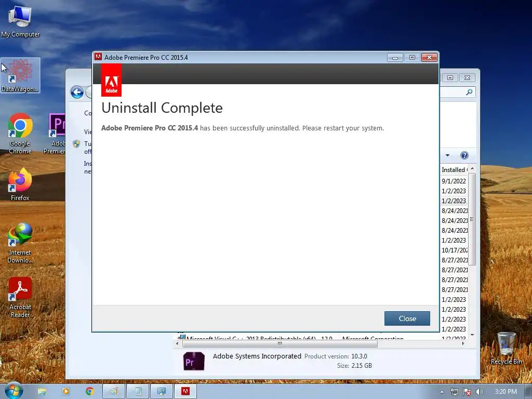Click scroll down arrow of programs list
This screenshot has height=399, width=532.
pyautogui.click(x=472, y=335)
